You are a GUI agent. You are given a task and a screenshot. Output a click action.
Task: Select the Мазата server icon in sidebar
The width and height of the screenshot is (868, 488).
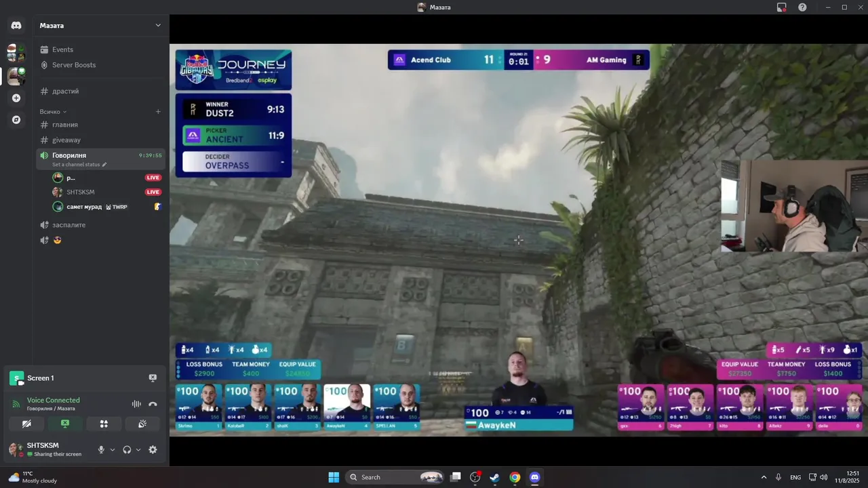pyautogui.click(x=16, y=75)
